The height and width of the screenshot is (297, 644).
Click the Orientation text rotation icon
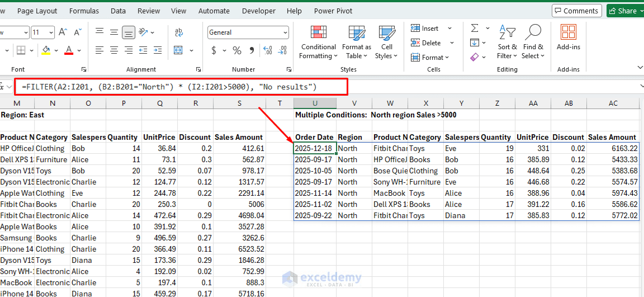[x=143, y=32]
